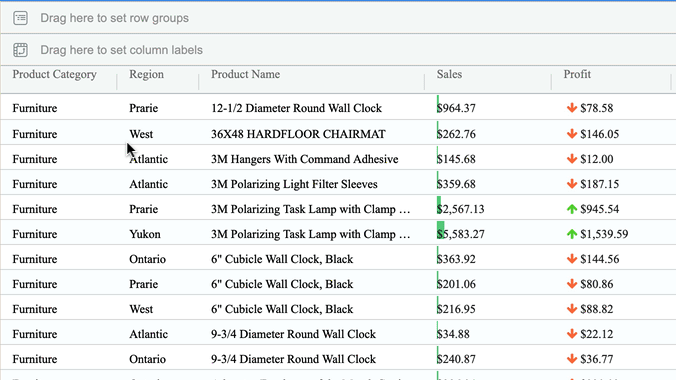Image resolution: width=676 pixels, height=380 pixels.
Task: Sort by the Region column header
Action: (x=147, y=75)
